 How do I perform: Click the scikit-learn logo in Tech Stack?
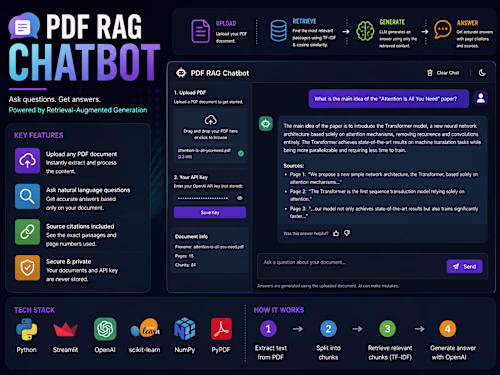pyautogui.click(x=145, y=329)
